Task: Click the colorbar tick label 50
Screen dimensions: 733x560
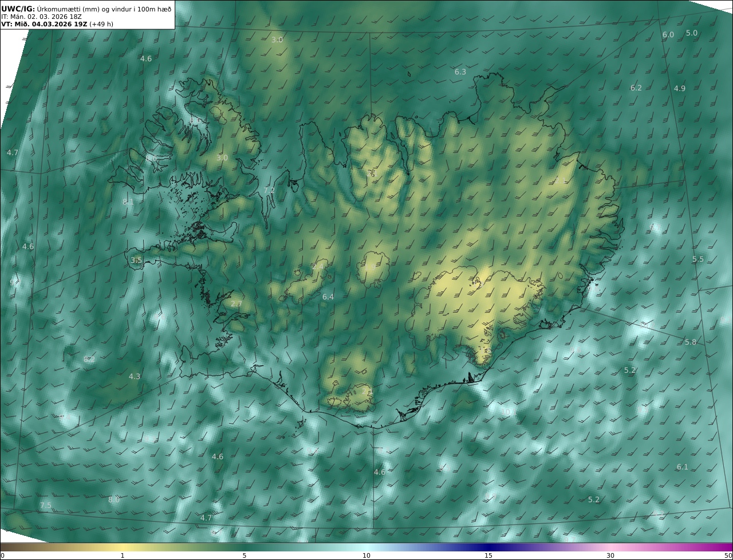Action: coord(728,555)
